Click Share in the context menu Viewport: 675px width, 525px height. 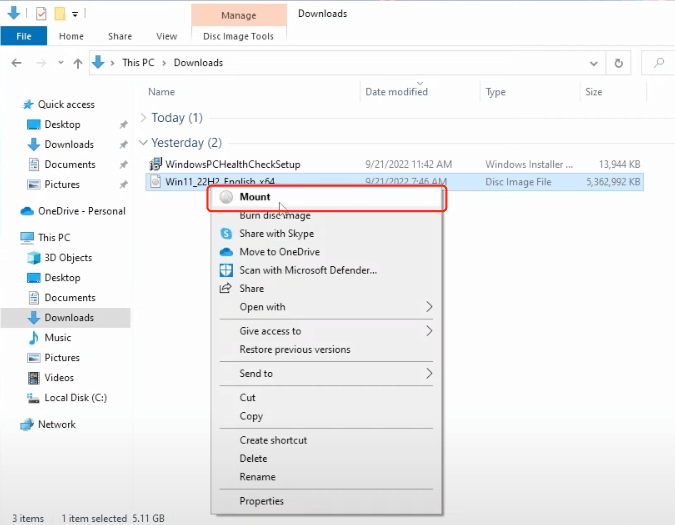click(326, 288)
